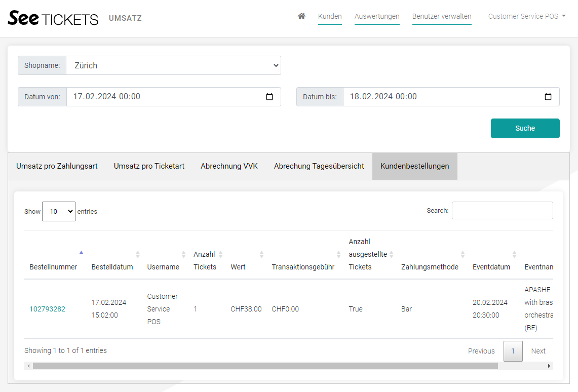Sort by Zahlungsmethode column arrows
The height and width of the screenshot is (392, 578).
click(x=462, y=254)
